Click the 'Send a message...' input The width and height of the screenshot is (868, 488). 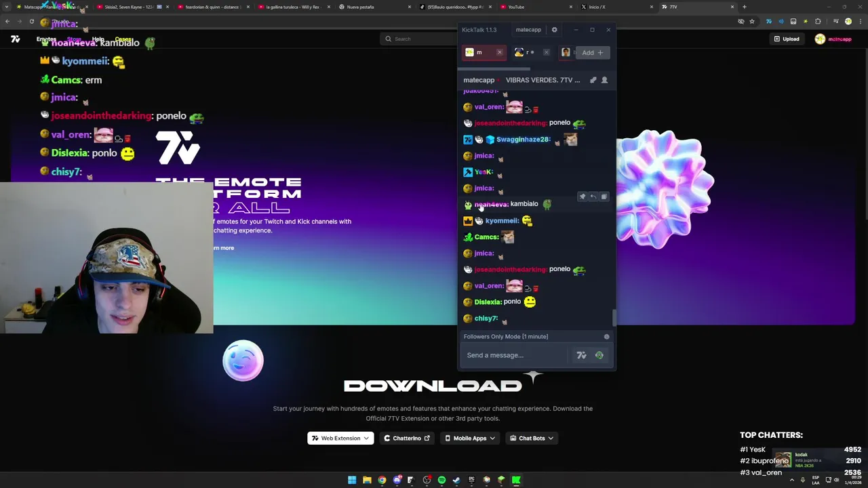[x=515, y=355]
